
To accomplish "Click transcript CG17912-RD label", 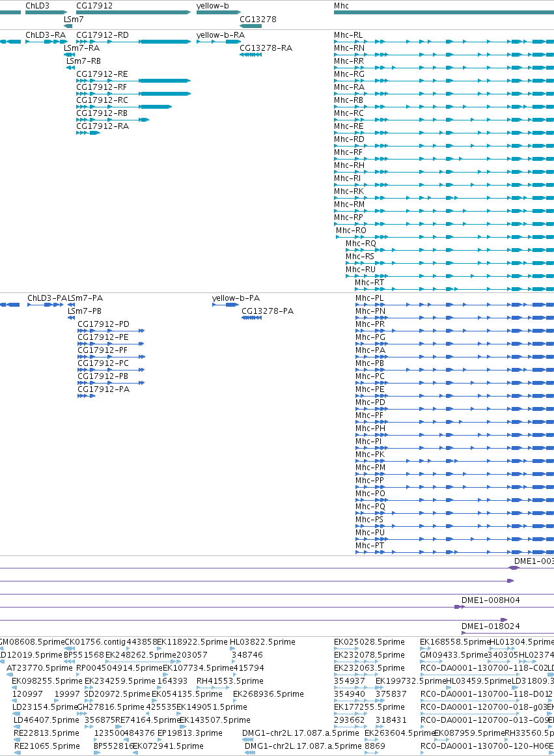I will point(102,35).
